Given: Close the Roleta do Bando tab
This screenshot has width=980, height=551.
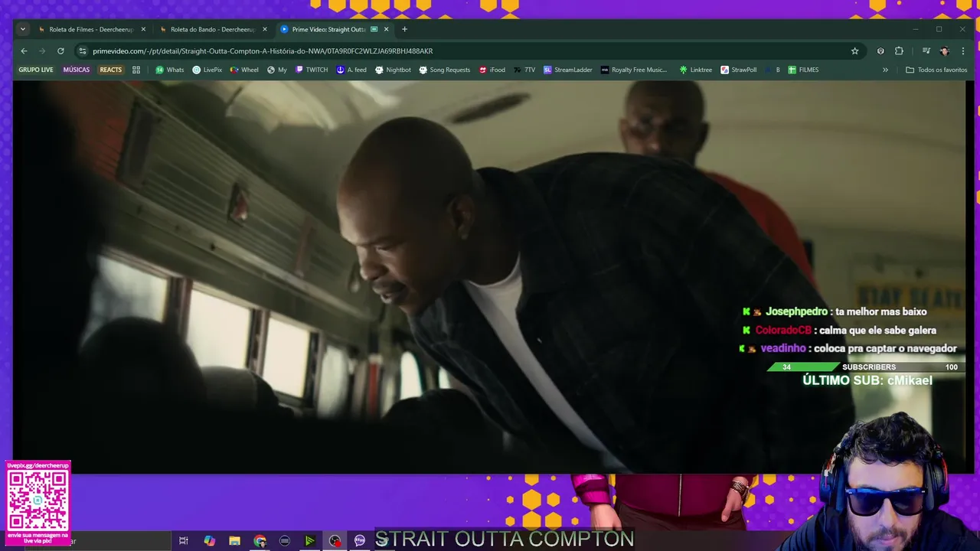Looking at the screenshot, I should 265,29.
